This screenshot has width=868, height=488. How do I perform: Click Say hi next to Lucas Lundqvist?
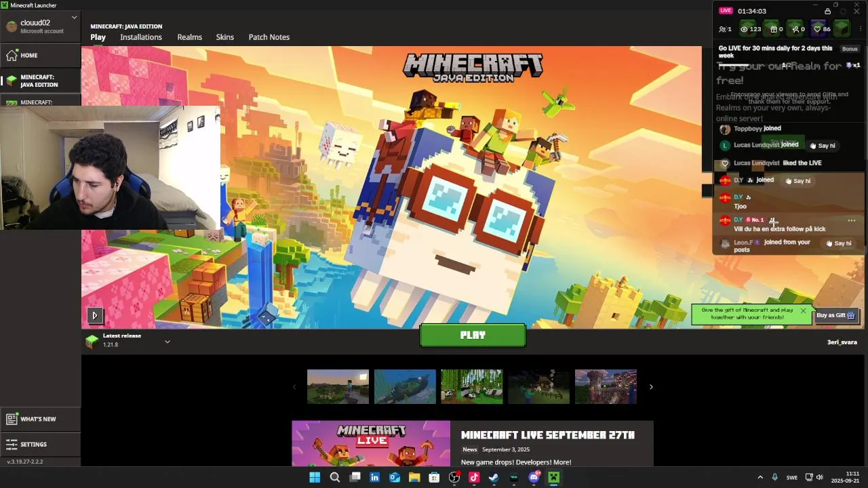[x=823, y=146]
